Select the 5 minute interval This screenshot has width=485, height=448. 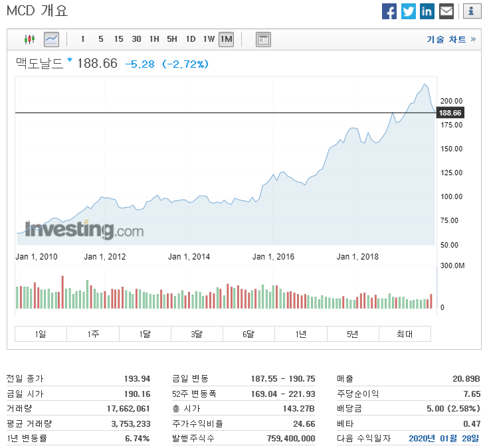[x=101, y=39]
